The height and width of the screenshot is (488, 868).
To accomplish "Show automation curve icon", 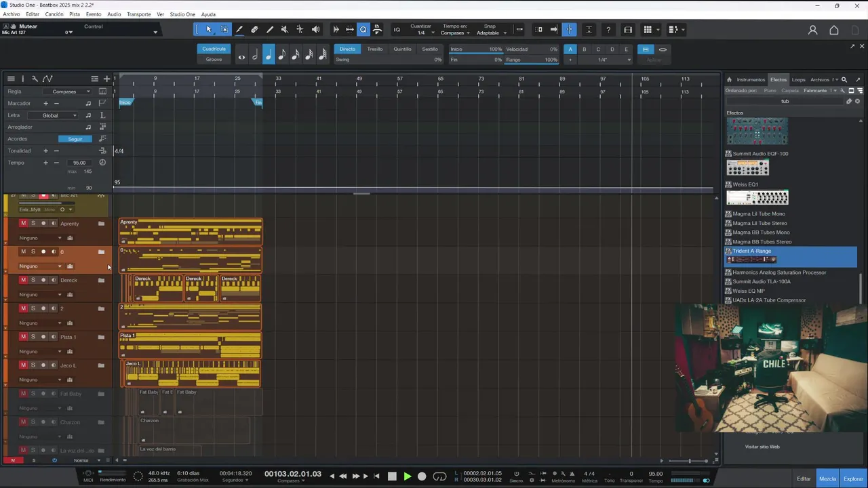I will (x=47, y=79).
